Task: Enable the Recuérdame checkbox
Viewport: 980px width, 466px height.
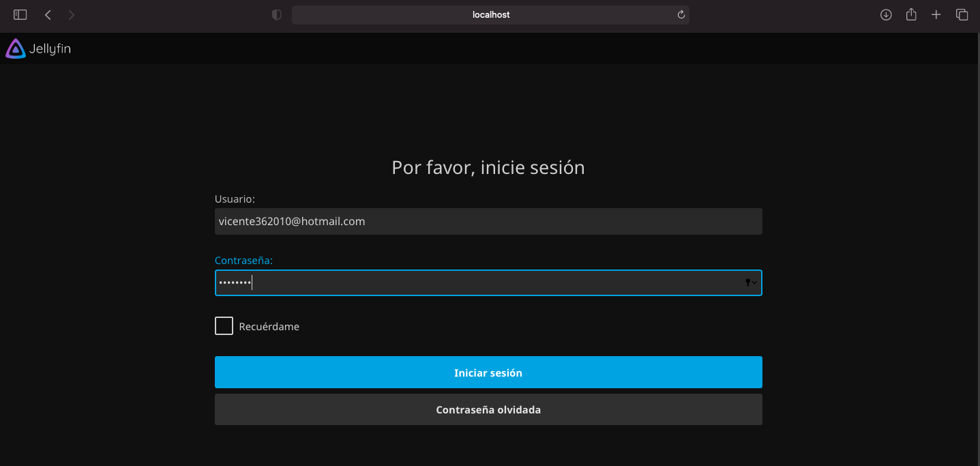Action: pos(224,326)
